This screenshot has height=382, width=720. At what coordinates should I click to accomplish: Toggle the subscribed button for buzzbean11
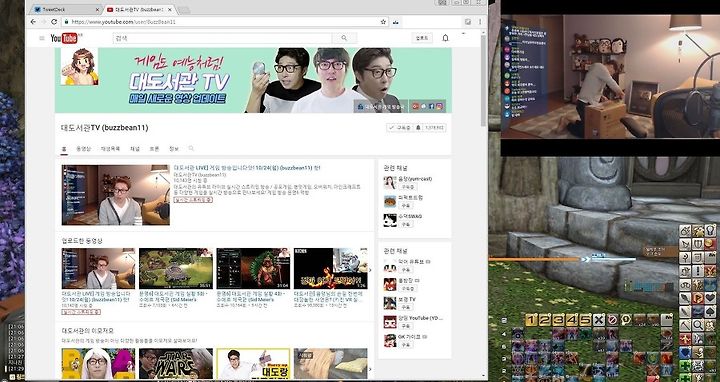click(x=399, y=128)
